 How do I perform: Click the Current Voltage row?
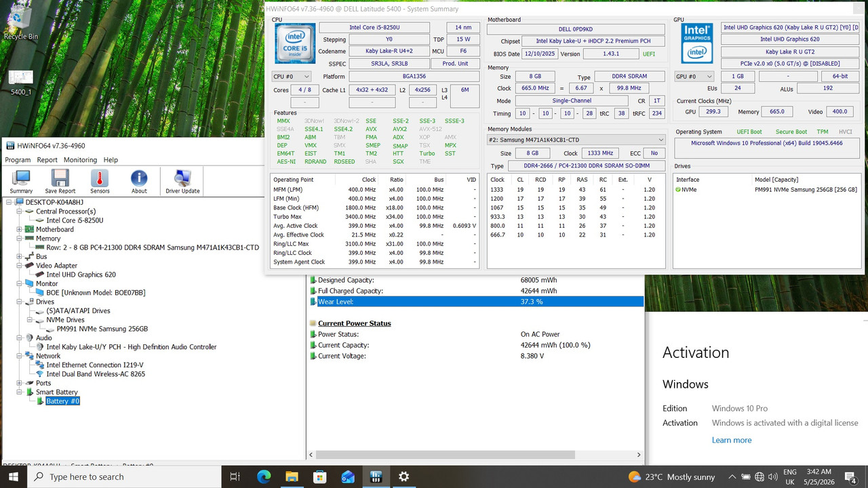[476, 356]
